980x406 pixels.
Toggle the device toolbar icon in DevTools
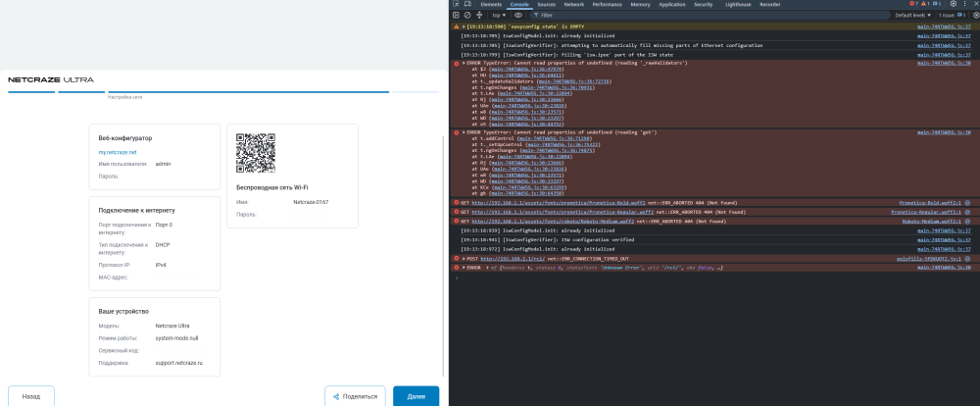pos(467,4)
